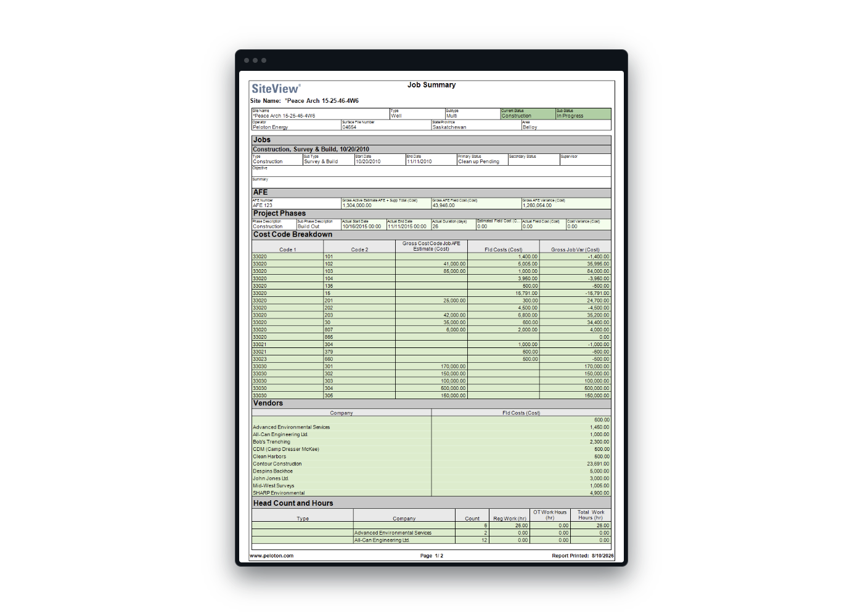The width and height of the screenshot is (863, 616).
Task: Click vendor "SHARP Environmental"
Action: tap(279, 493)
